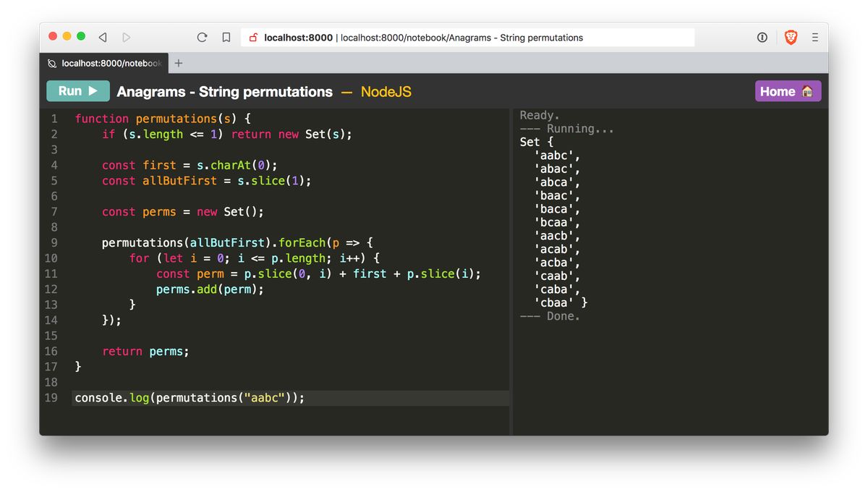Click the NodeJS label in the header
The width and height of the screenshot is (868, 492).
[x=386, y=92]
